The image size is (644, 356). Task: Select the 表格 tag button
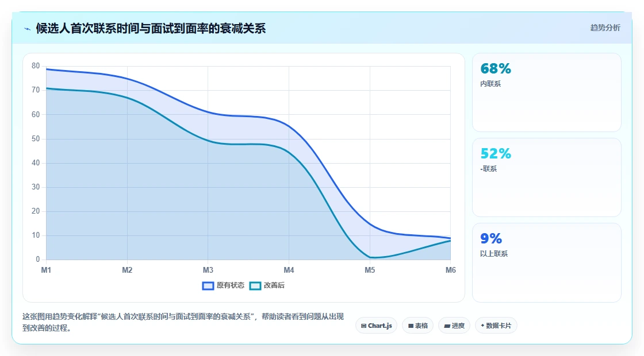coord(417,326)
